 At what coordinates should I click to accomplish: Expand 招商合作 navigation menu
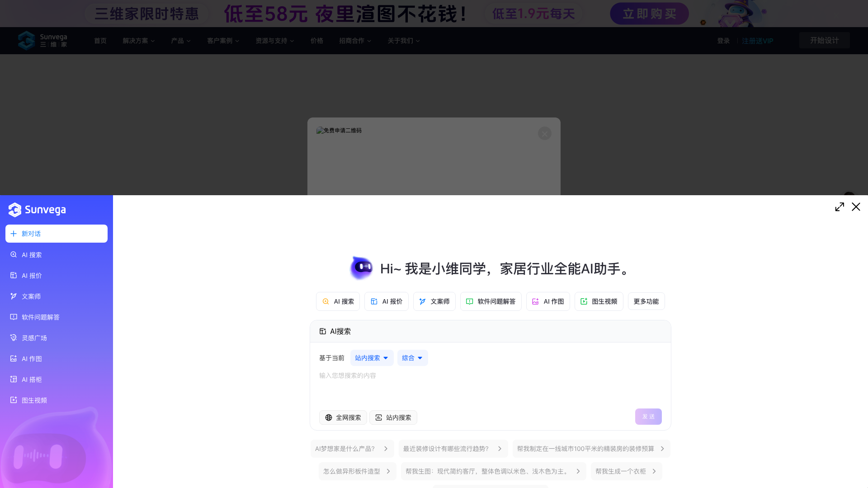355,41
